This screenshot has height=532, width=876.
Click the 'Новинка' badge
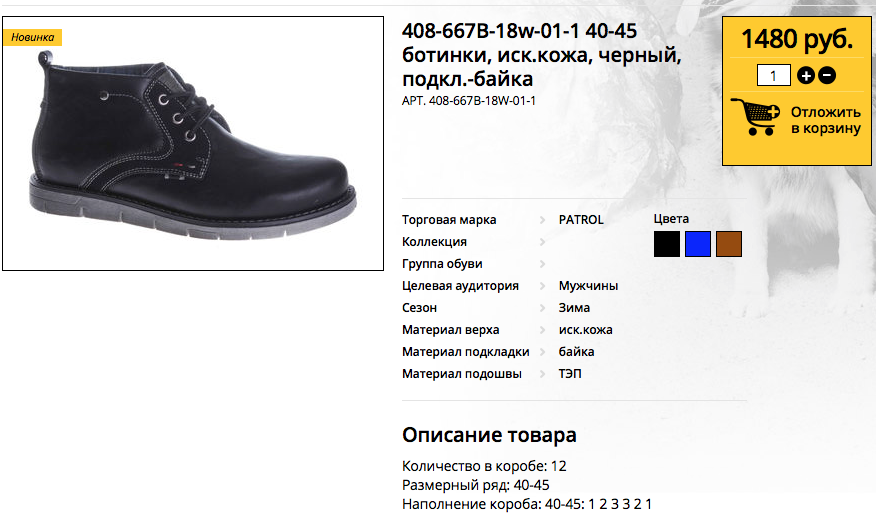(32, 37)
